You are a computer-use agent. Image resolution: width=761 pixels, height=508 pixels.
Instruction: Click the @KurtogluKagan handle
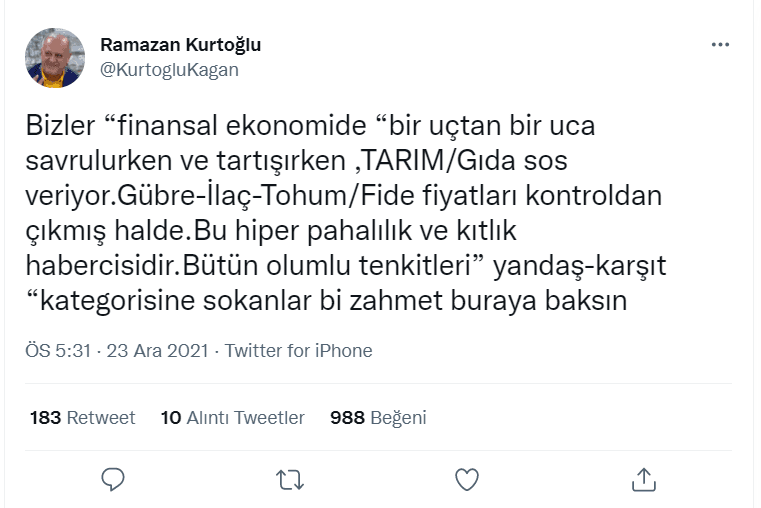click(170, 70)
